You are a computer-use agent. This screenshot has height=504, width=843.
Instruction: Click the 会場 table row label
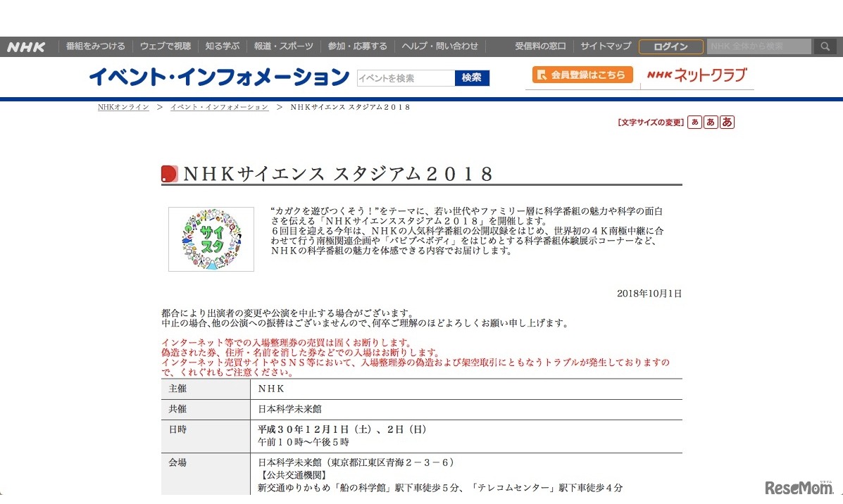[177, 462]
